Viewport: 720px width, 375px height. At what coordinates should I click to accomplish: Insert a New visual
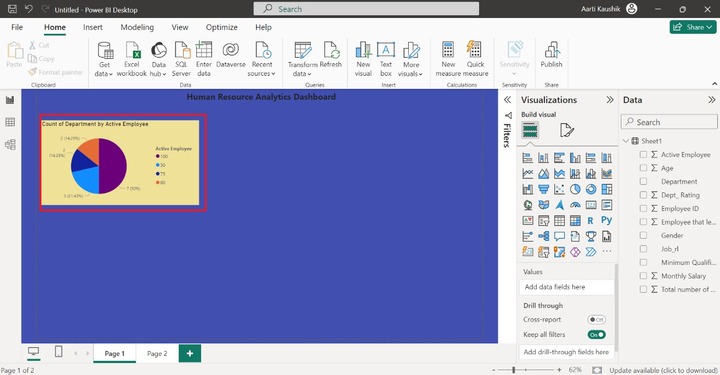click(x=363, y=60)
